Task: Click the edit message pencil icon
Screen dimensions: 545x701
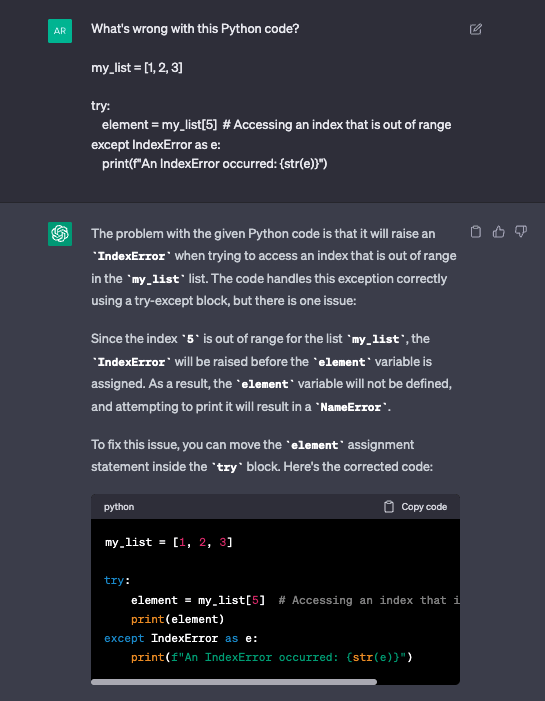Action: pos(475,30)
